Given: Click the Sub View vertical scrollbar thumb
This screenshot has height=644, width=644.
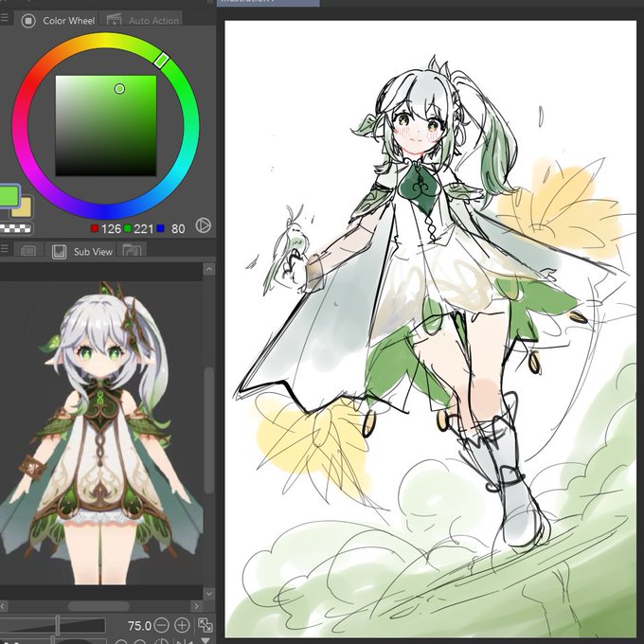Looking at the screenshot, I should coord(209,430).
